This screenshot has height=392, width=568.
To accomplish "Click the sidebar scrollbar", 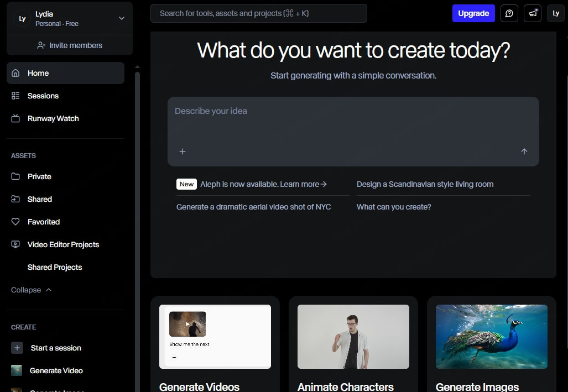I will pyautogui.click(x=137, y=232).
